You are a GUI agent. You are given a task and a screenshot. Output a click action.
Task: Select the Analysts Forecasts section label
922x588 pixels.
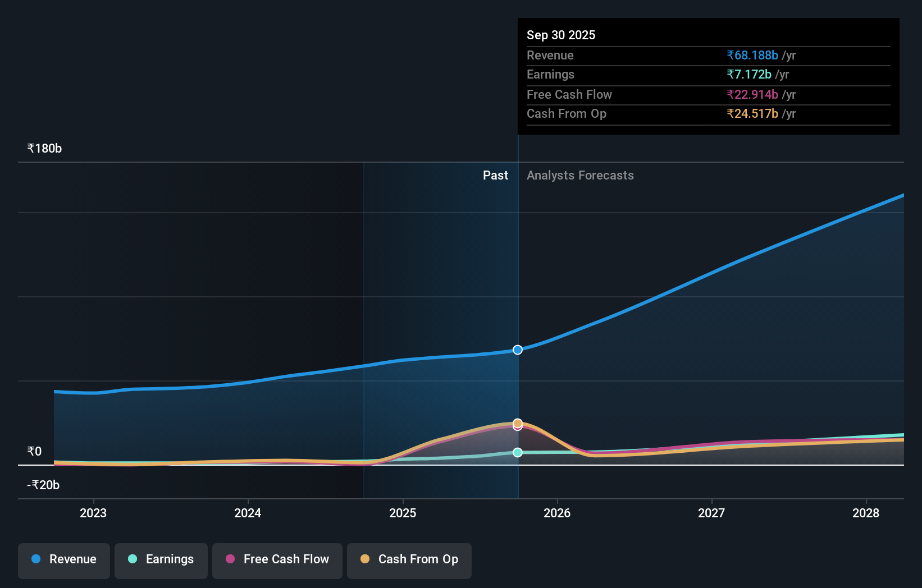pos(580,175)
